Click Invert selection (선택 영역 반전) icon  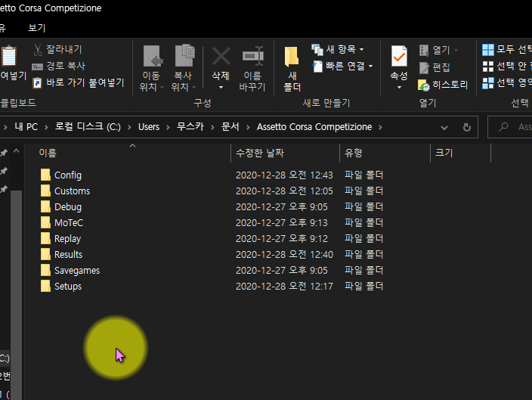pos(488,83)
